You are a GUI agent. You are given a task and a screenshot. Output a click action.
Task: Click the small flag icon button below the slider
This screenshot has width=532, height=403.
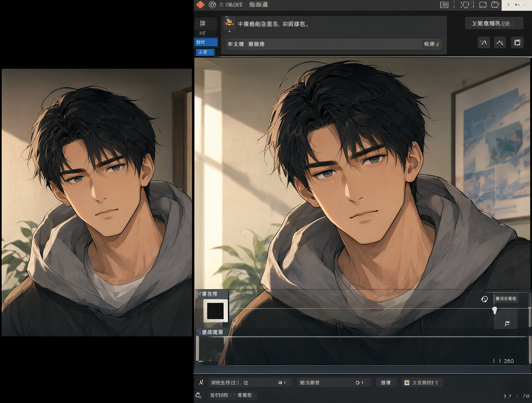point(506,323)
